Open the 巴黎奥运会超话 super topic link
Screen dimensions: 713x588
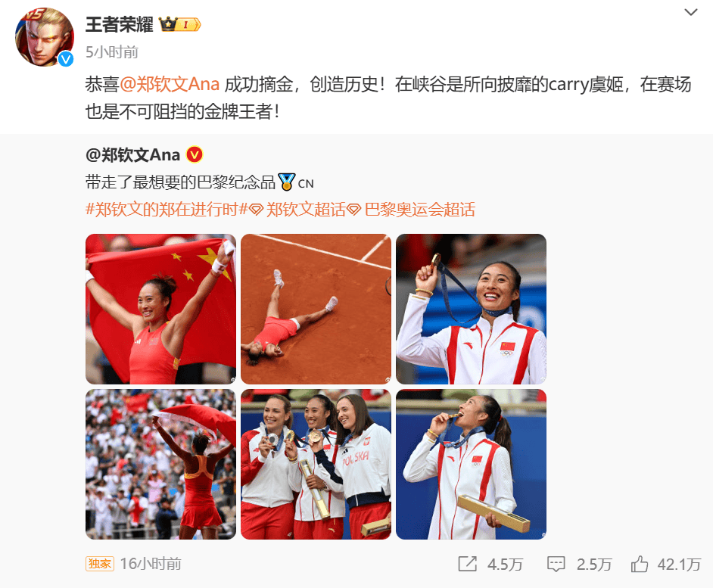(412, 210)
